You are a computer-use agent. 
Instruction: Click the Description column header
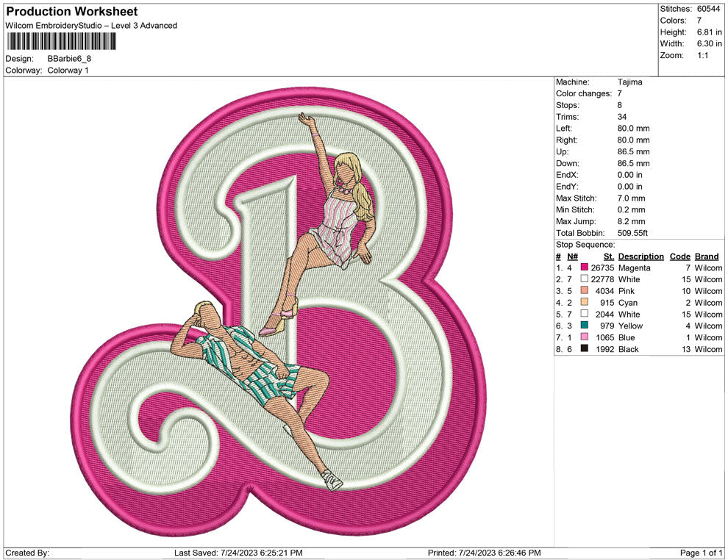[640, 256]
